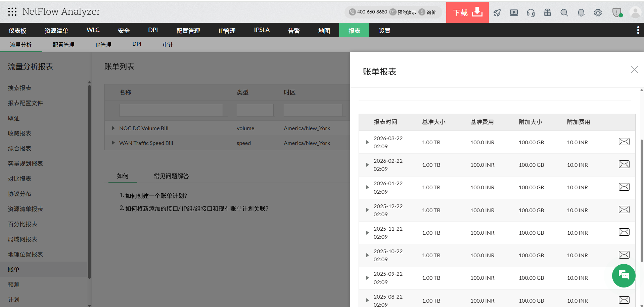Click the video tutorials icon
The image size is (644, 307).
514,12
